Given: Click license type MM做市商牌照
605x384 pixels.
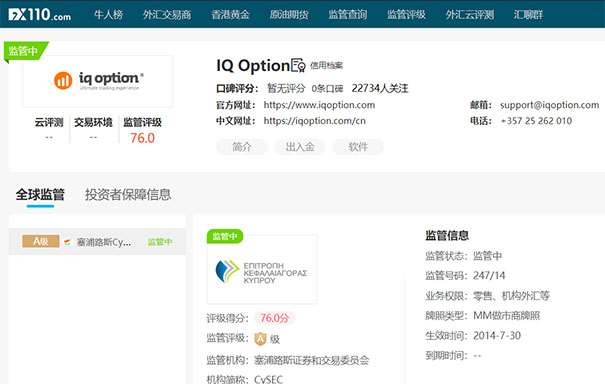Looking at the screenshot, I should coord(507,316).
